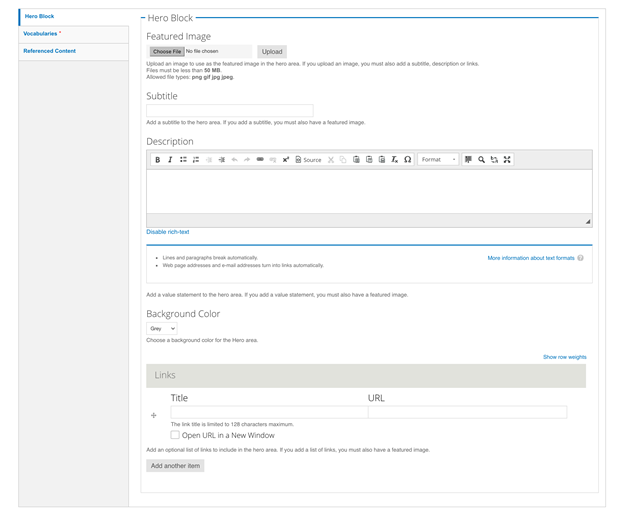Maximize the rich-text editor

pos(507,160)
